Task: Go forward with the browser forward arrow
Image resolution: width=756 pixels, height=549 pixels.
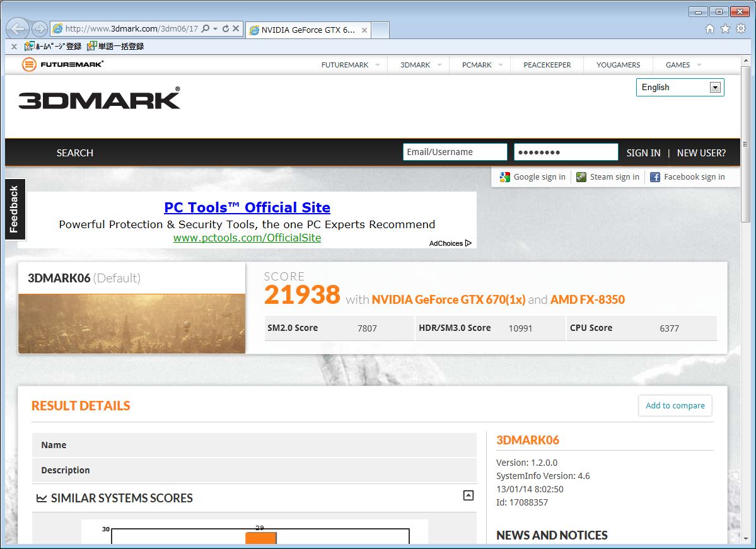Action: (x=40, y=29)
